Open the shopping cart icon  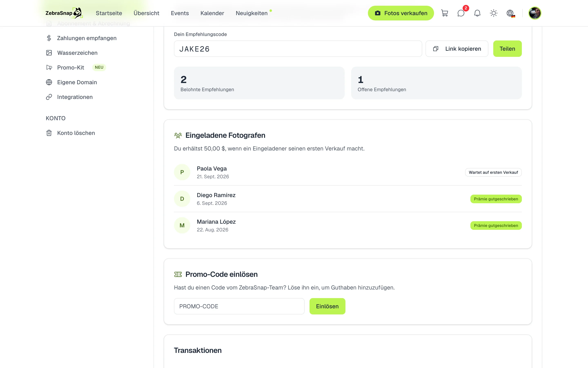click(444, 13)
